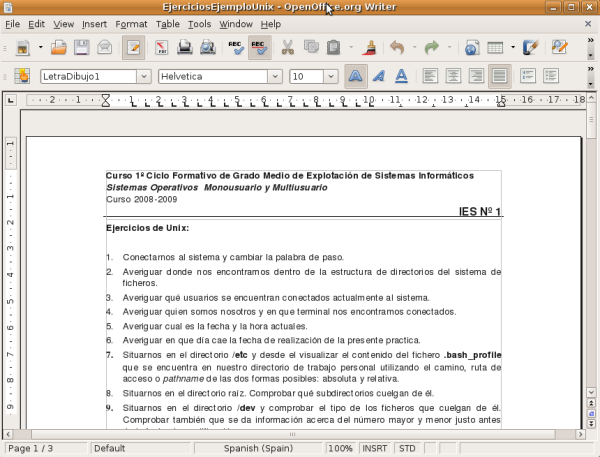Click the Save document icon

click(82, 47)
